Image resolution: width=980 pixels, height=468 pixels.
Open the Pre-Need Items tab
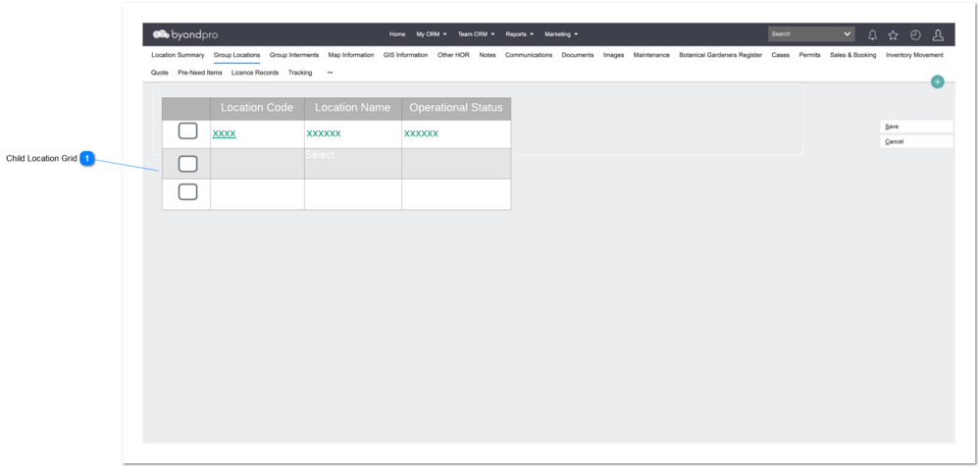click(x=199, y=73)
